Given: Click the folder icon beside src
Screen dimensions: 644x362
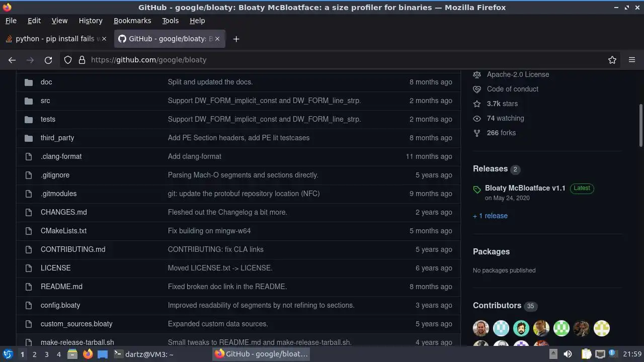Looking at the screenshot, I should (x=29, y=101).
